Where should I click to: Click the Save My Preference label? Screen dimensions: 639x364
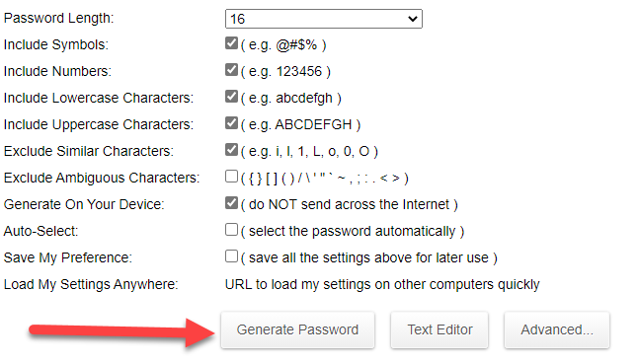[67, 257]
